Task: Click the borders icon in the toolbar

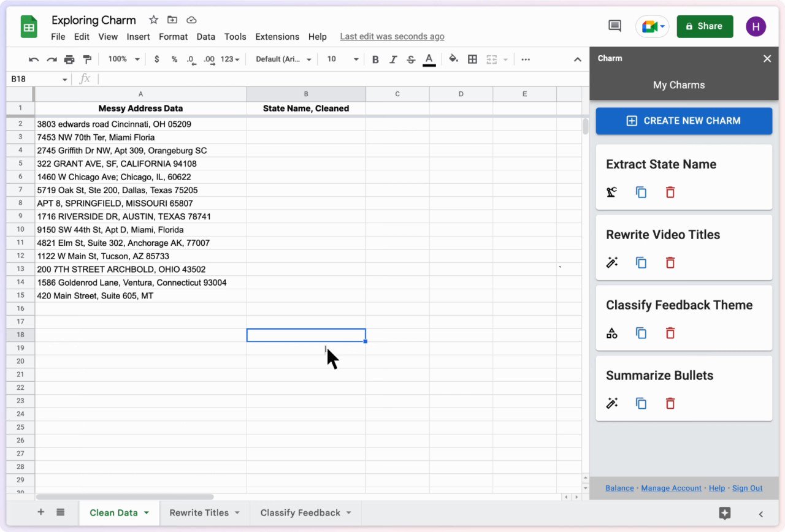Action: point(472,59)
